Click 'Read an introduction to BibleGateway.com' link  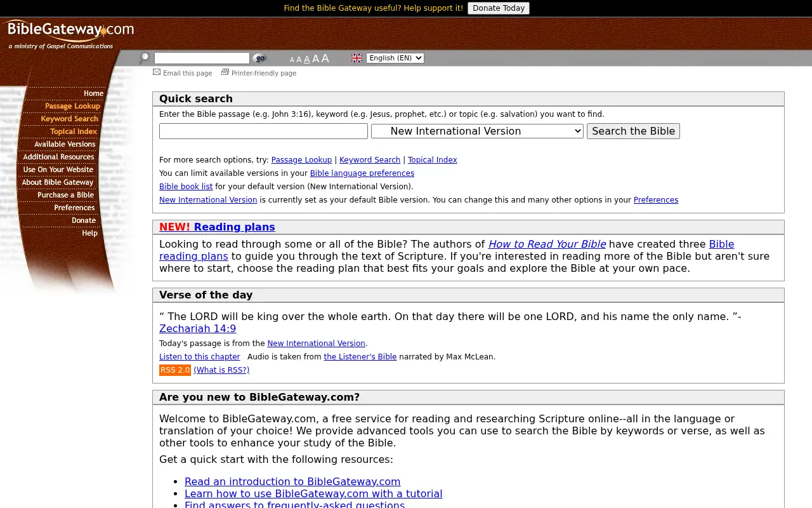[x=292, y=481]
